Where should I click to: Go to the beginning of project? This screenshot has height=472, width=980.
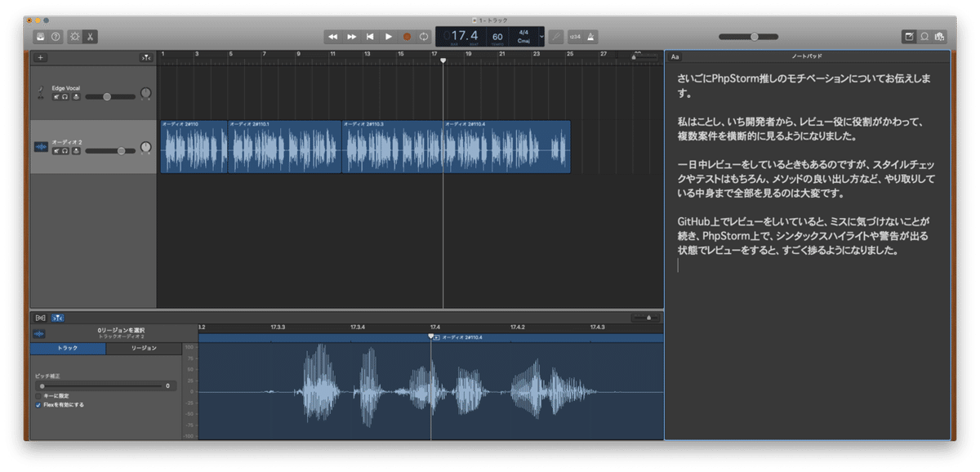pos(370,37)
